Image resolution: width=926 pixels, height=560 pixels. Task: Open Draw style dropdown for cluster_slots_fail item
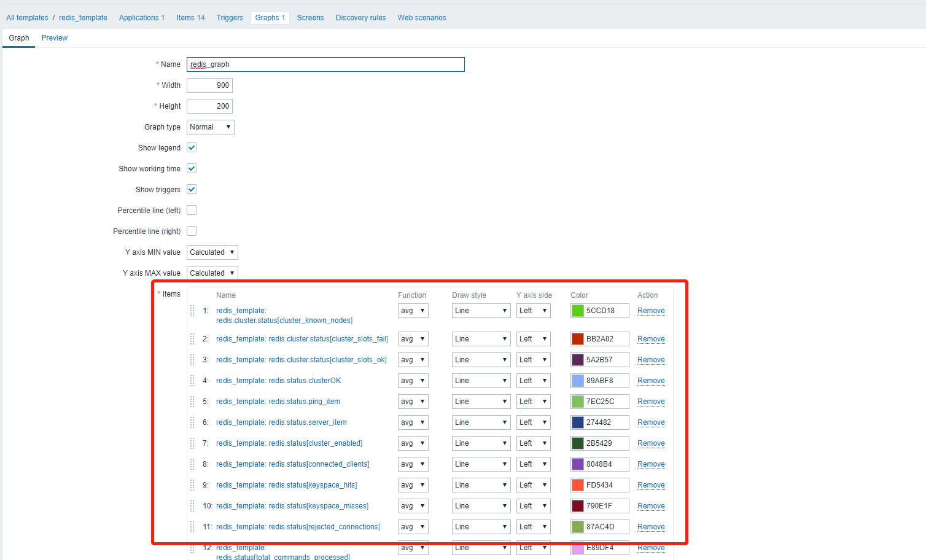pos(481,339)
